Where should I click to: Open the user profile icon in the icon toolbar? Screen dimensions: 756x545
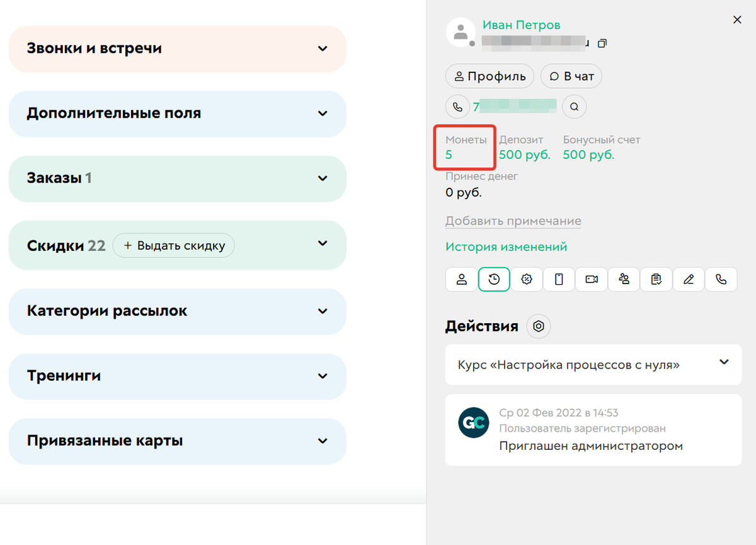(x=461, y=279)
